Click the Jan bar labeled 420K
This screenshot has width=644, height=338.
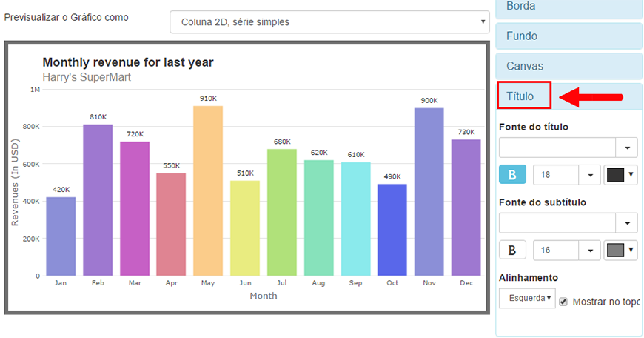[x=61, y=236]
